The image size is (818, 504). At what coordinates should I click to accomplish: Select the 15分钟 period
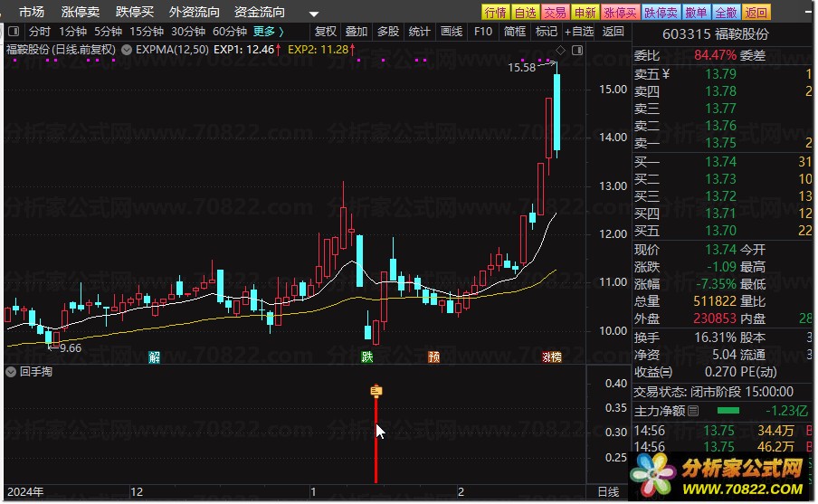click(147, 32)
